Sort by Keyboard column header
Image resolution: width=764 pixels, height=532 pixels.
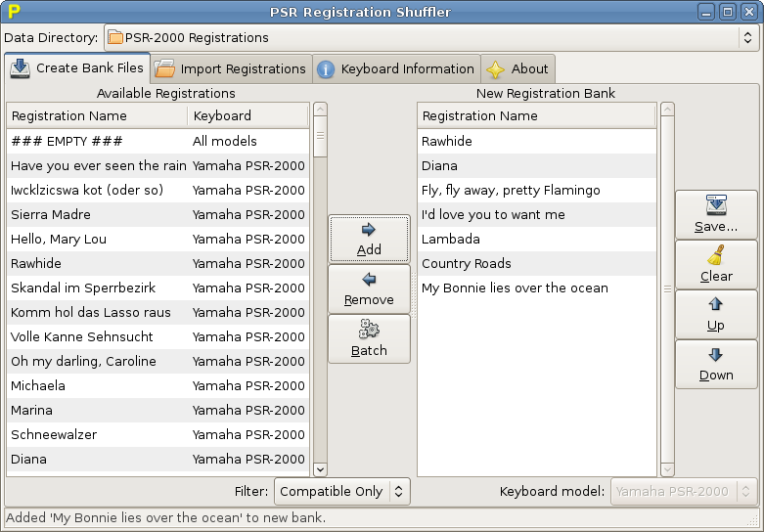click(x=247, y=116)
